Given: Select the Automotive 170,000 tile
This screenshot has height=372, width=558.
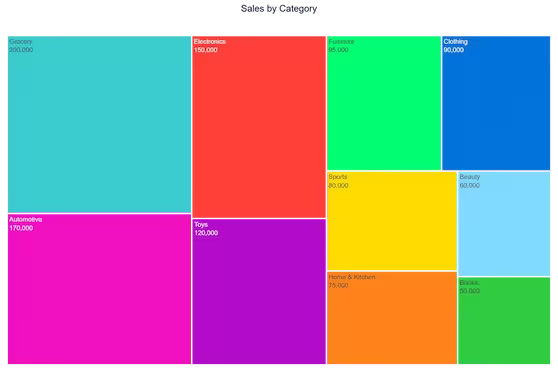Looking at the screenshot, I should 99,289.
